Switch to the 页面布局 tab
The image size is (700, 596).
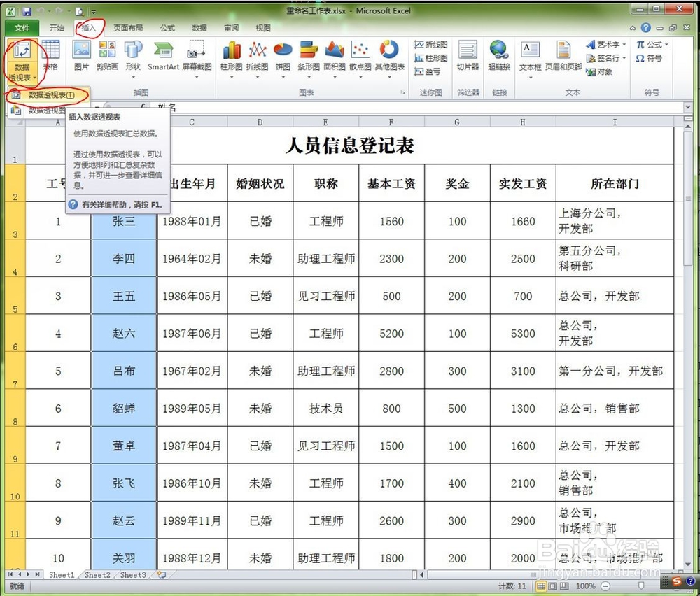pos(127,28)
